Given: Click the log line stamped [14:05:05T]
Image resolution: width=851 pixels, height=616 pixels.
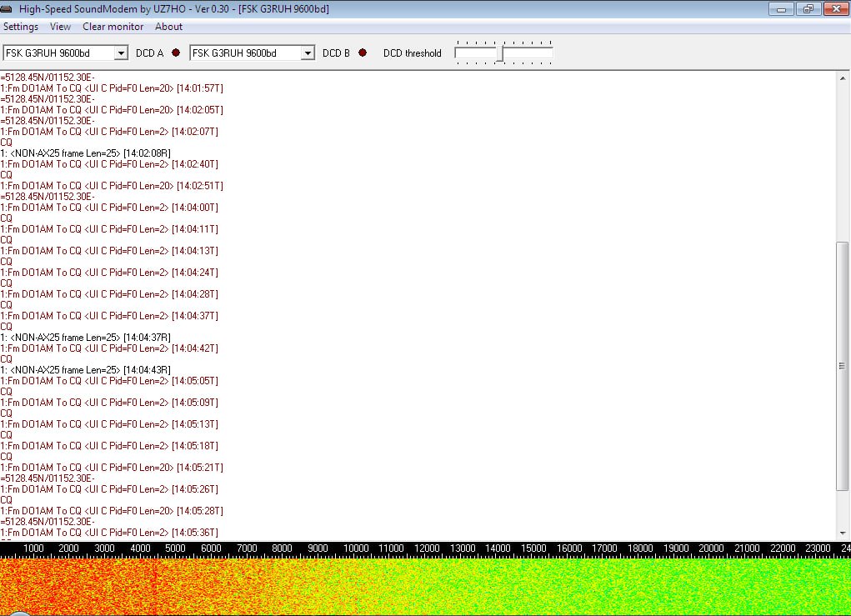Looking at the screenshot, I should coord(109,381).
